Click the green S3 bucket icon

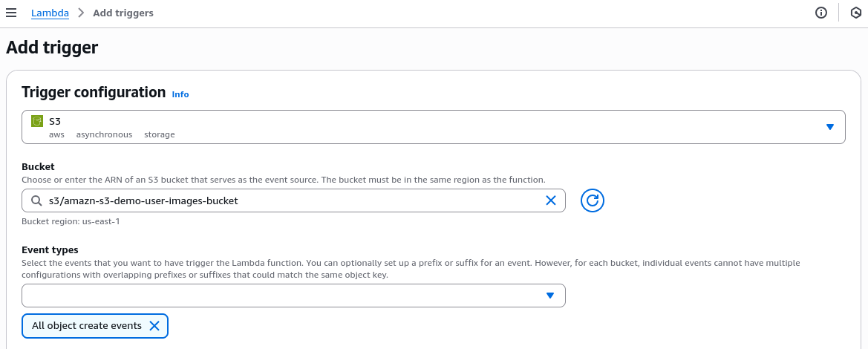pos(37,120)
